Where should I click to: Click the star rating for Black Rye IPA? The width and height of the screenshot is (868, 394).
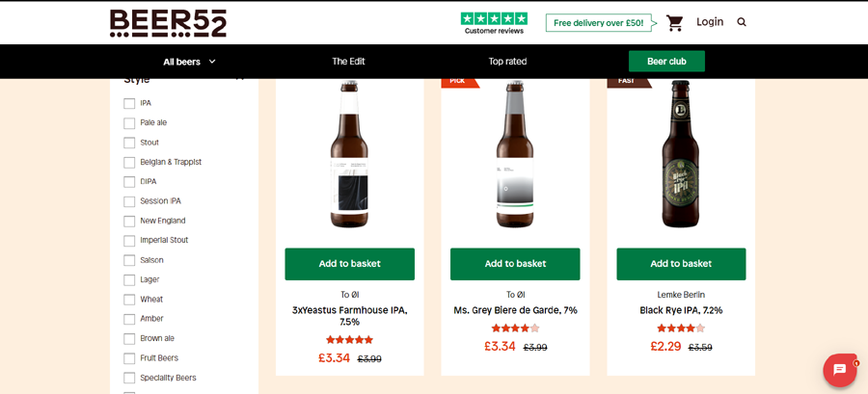point(681,328)
